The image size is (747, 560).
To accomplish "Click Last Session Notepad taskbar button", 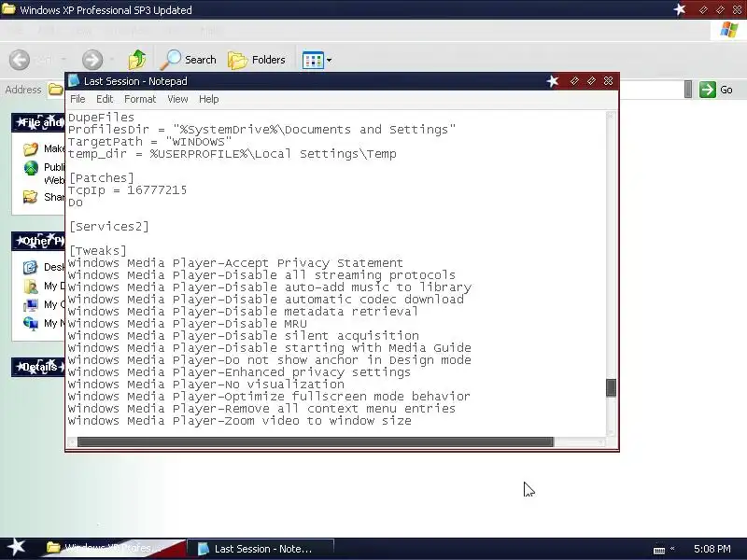I will click(261, 549).
